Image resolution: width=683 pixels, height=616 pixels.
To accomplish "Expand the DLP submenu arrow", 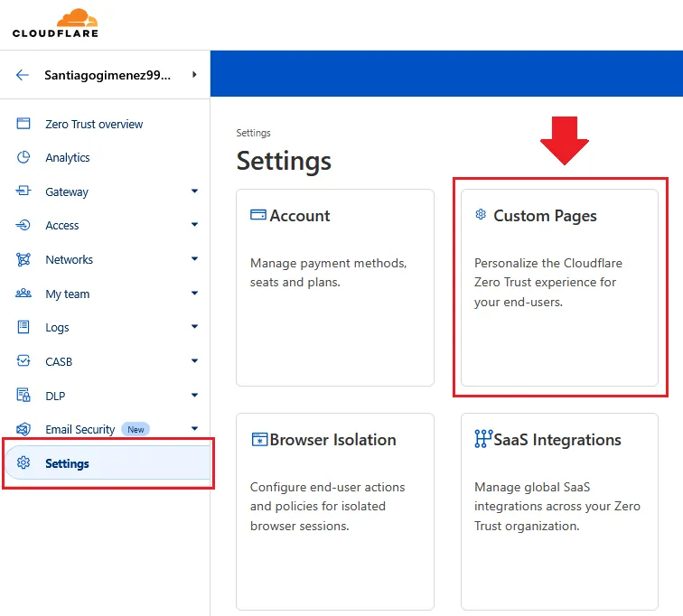I will tap(194, 396).
